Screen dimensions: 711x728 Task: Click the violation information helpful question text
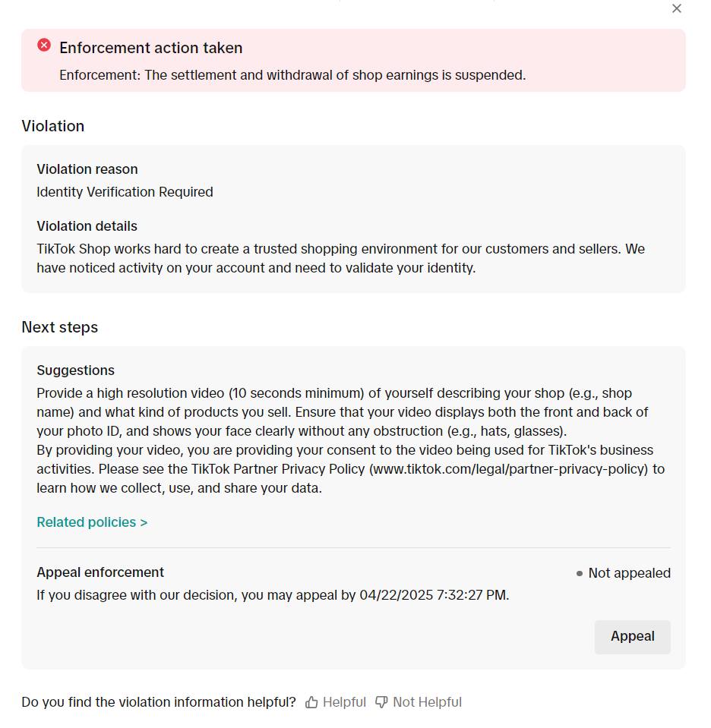point(159,702)
